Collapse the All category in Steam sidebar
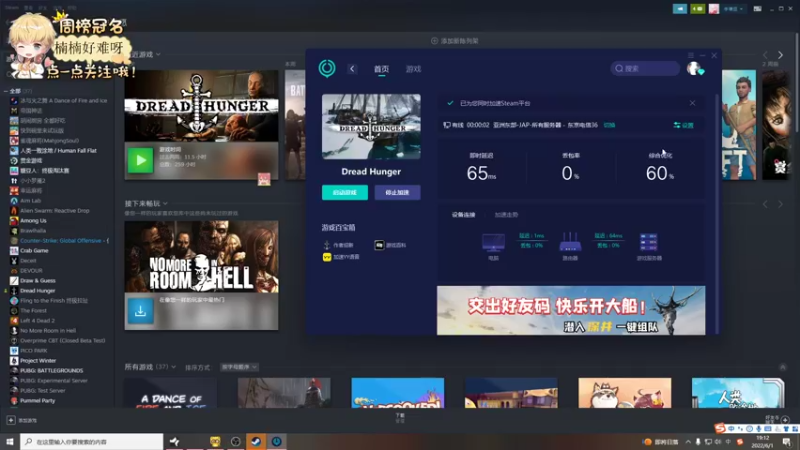 point(6,91)
